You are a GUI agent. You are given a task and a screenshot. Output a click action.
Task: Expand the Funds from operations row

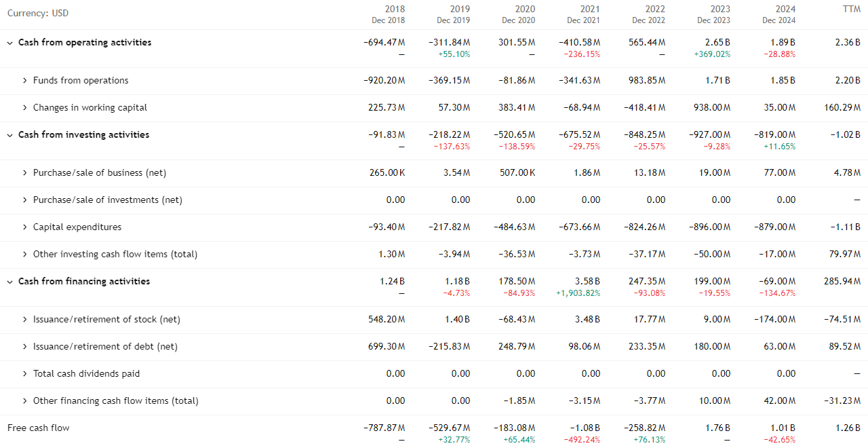25,81
